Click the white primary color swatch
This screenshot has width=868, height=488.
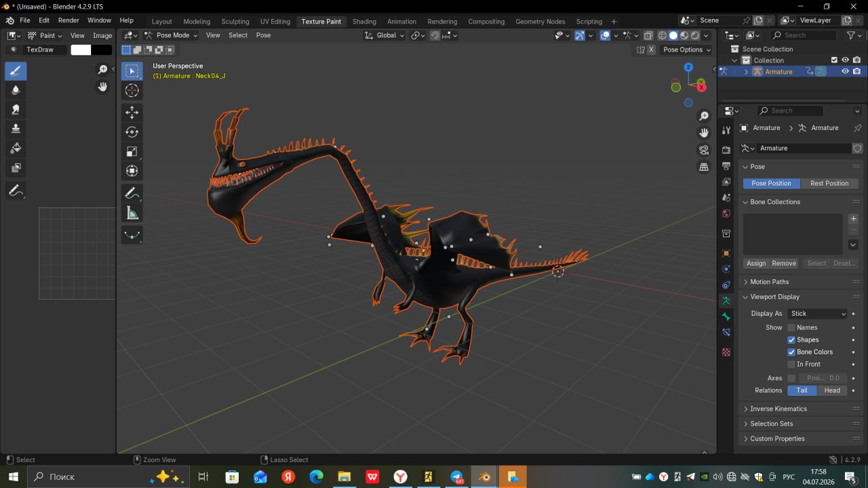tap(81, 49)
